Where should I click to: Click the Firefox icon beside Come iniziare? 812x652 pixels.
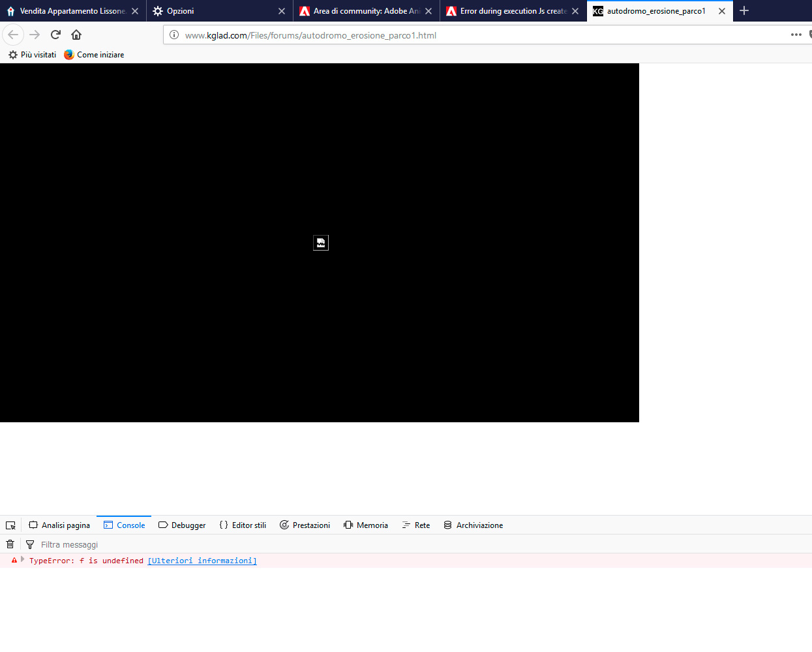(68, 55)
